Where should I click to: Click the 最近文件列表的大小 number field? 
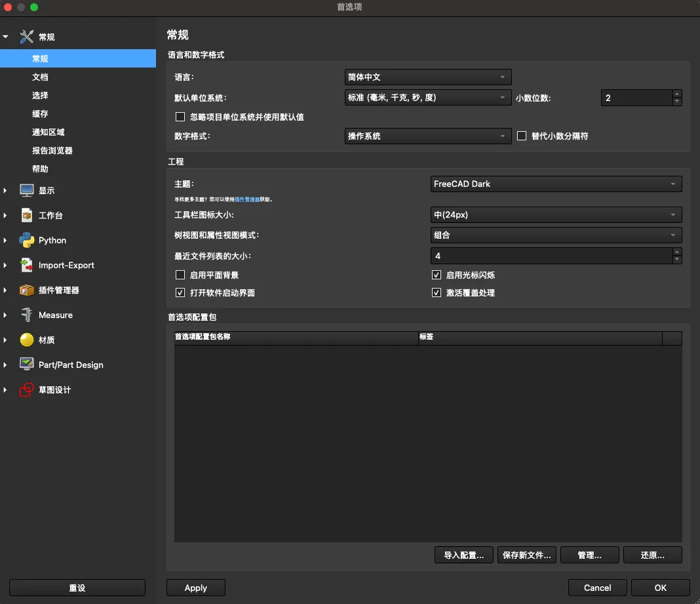(x=551, y=256)
